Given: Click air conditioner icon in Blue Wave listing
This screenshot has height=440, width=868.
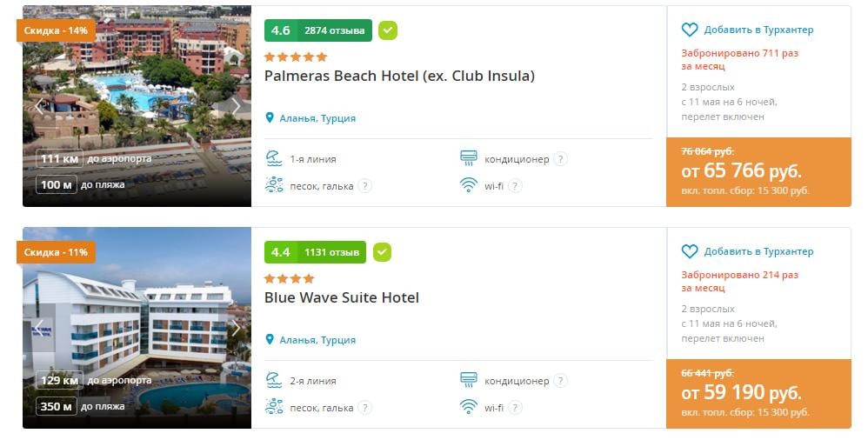Looking at the screenshot, I should (469, 380).
